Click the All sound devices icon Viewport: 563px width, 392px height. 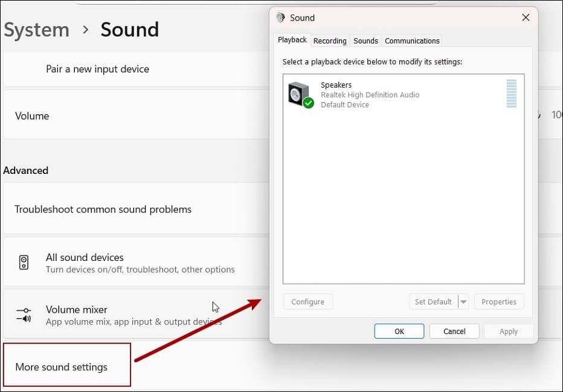(24, 262)
